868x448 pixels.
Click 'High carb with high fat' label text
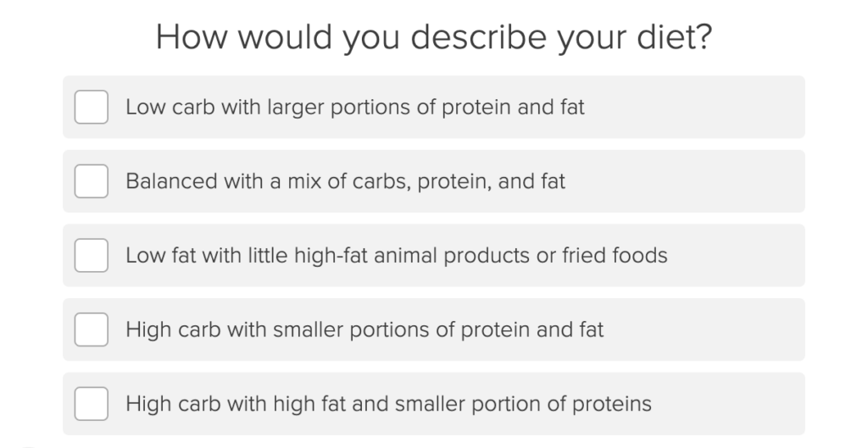(388, 404)
